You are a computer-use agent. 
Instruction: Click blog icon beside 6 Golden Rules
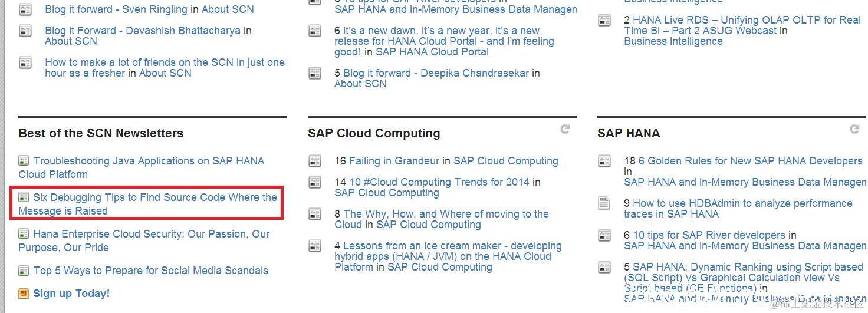click(x=604, y=161)
